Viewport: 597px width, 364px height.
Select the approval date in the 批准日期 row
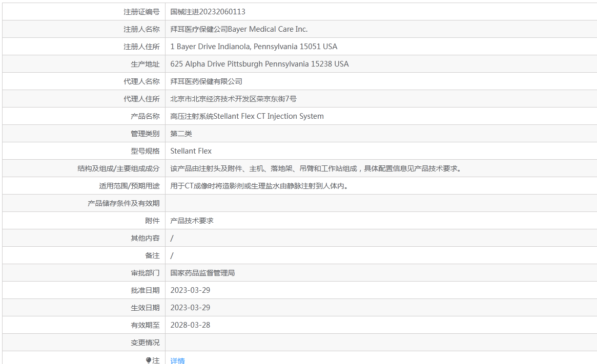pyautogui.click(x=190, y=290)
